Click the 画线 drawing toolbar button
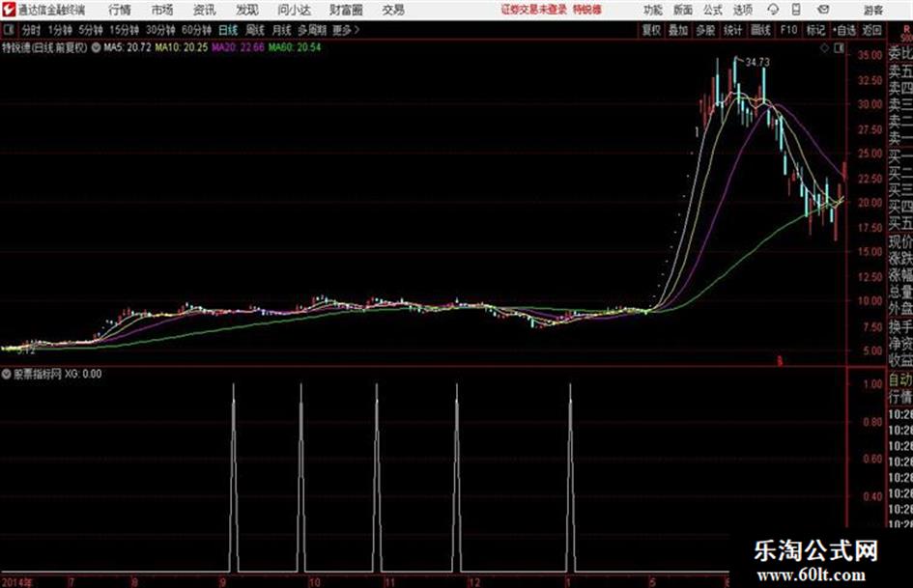 (x=760, y=30)
